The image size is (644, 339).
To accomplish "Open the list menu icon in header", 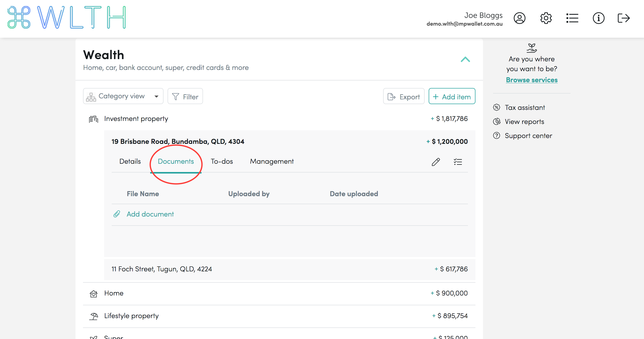I will [x=572, y=18].
